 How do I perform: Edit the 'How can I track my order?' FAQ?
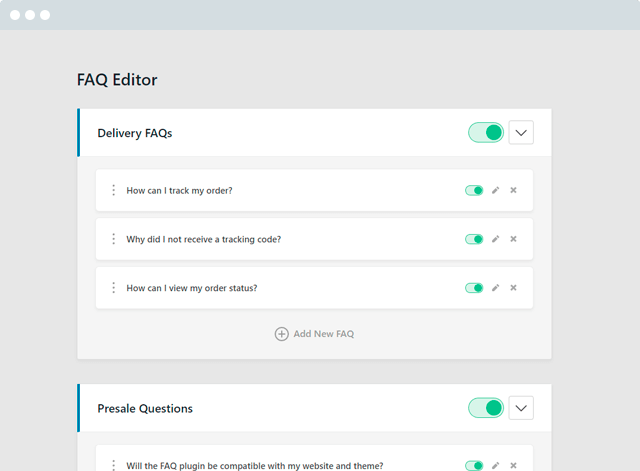click(x=495, y=190)
